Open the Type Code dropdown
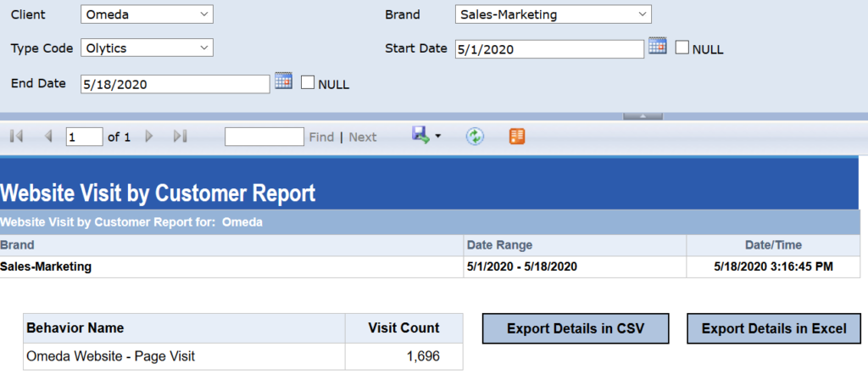Screen dimensions: 868x375 click(x=147, y=48)
